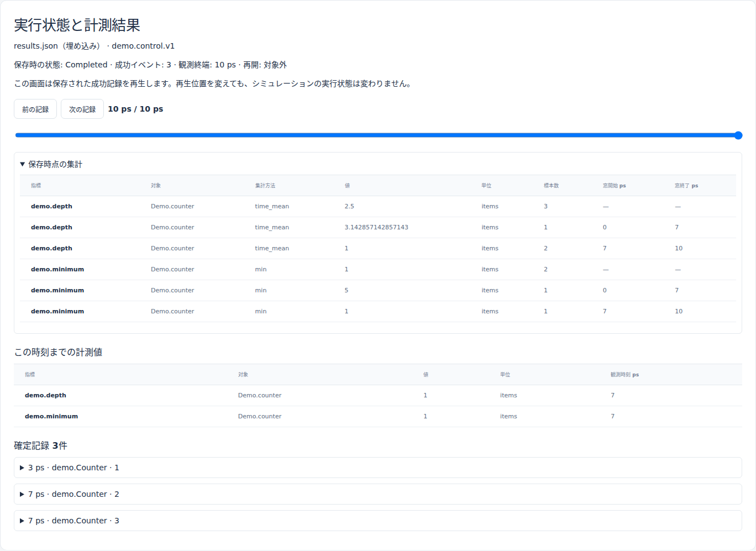Click the results.json（埋め込み）file label

pos(58,46)
